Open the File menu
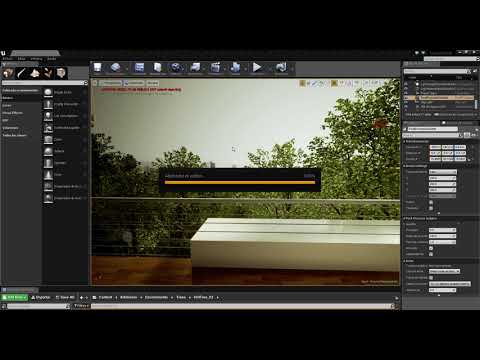This screenshot has width=480, height=360. (7, 59)
